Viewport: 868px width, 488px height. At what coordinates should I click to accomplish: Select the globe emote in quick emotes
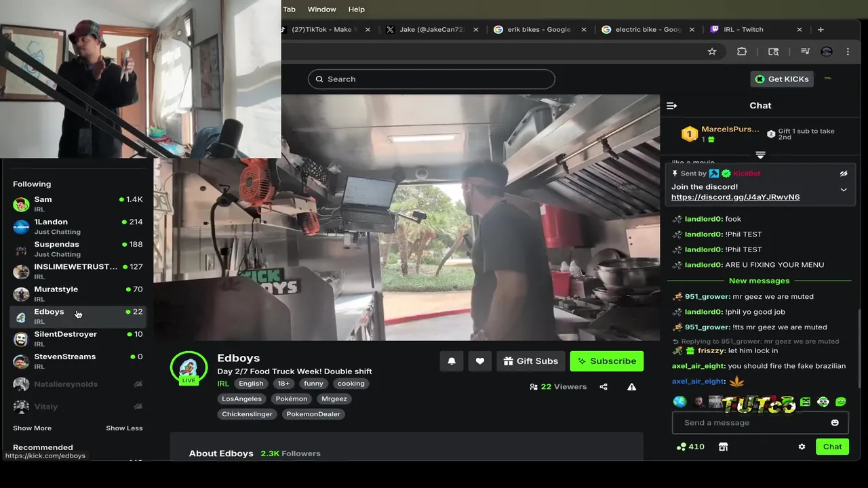coord(679,402)
